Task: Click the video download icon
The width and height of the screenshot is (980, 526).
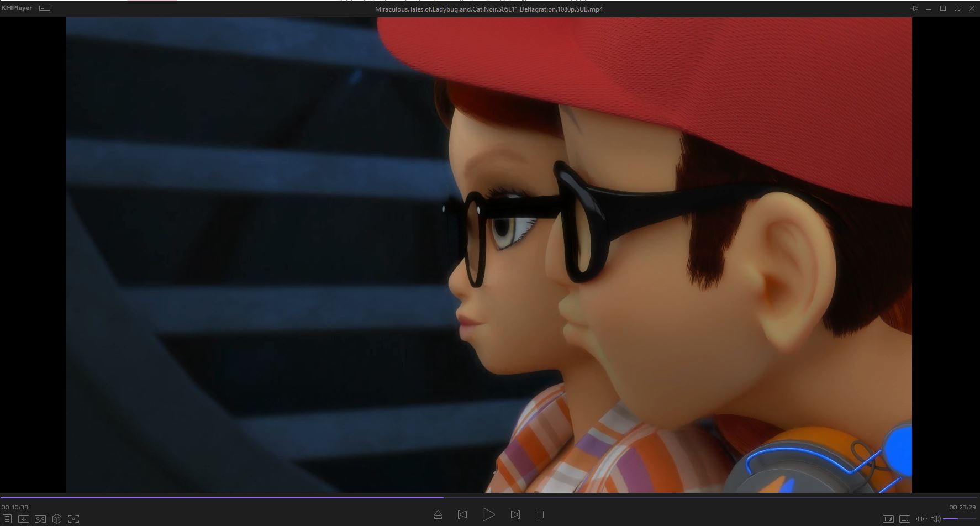Action: coord(24,519)
